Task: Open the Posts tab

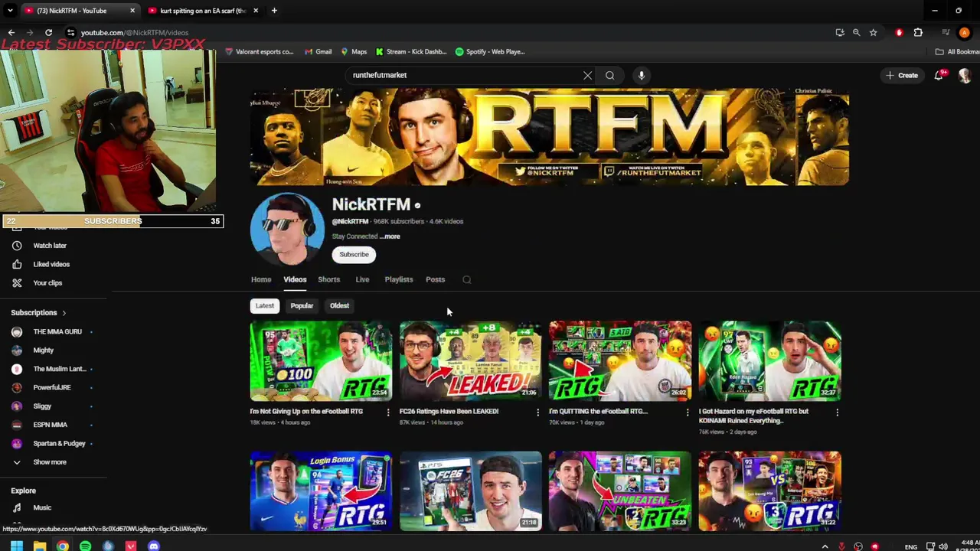Action: click(435, 279)
